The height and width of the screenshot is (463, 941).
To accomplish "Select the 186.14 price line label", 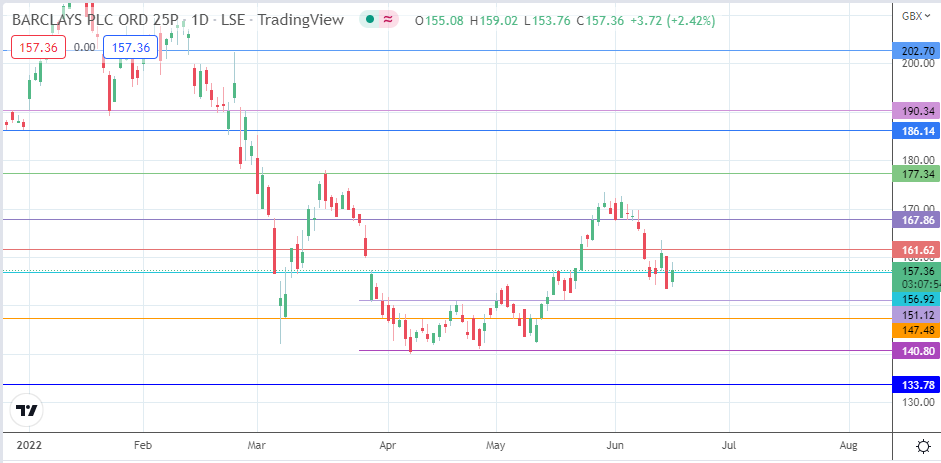I will point(916,130).
